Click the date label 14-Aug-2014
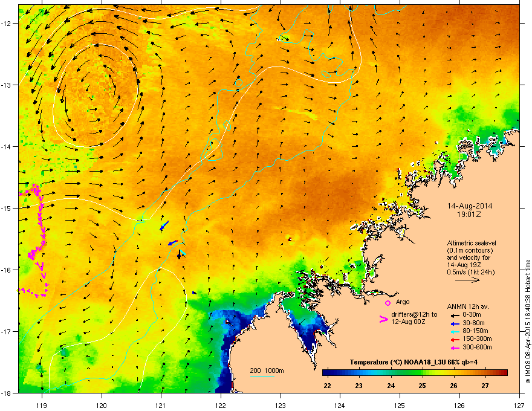Image resolution: width=532 pixels, height=411 pixels. pyautogui.click(x=470, y=206)
